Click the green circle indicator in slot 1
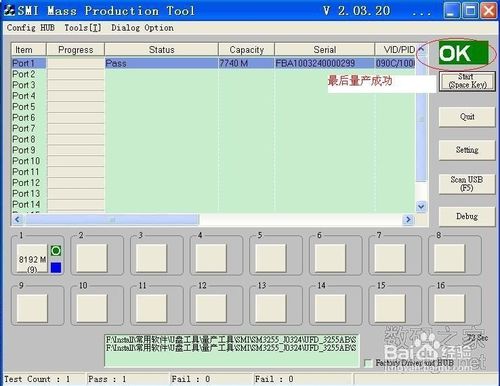The width and height of the screenshot is (500, 386). coord(56,250)
